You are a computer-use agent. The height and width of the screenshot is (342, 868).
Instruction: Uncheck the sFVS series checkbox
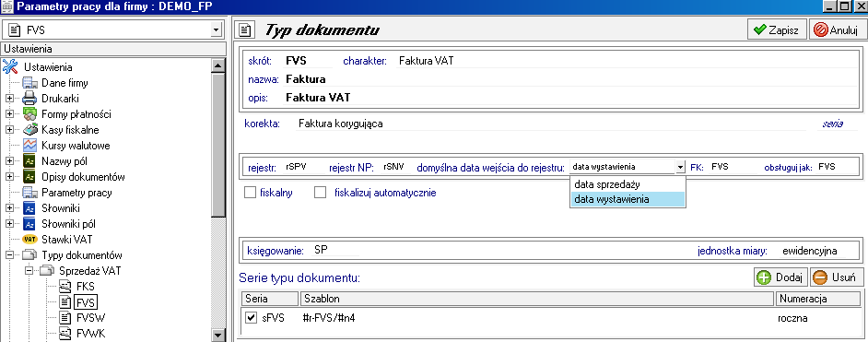[252, 318]
